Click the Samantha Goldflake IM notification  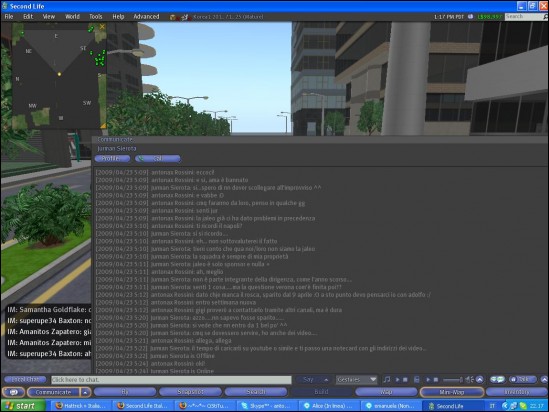pos(49,309)
